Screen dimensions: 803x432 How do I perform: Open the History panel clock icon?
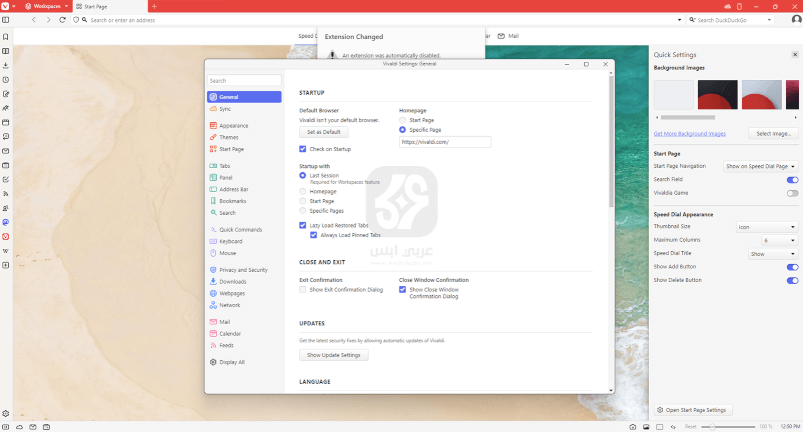(x=6, y=80)
